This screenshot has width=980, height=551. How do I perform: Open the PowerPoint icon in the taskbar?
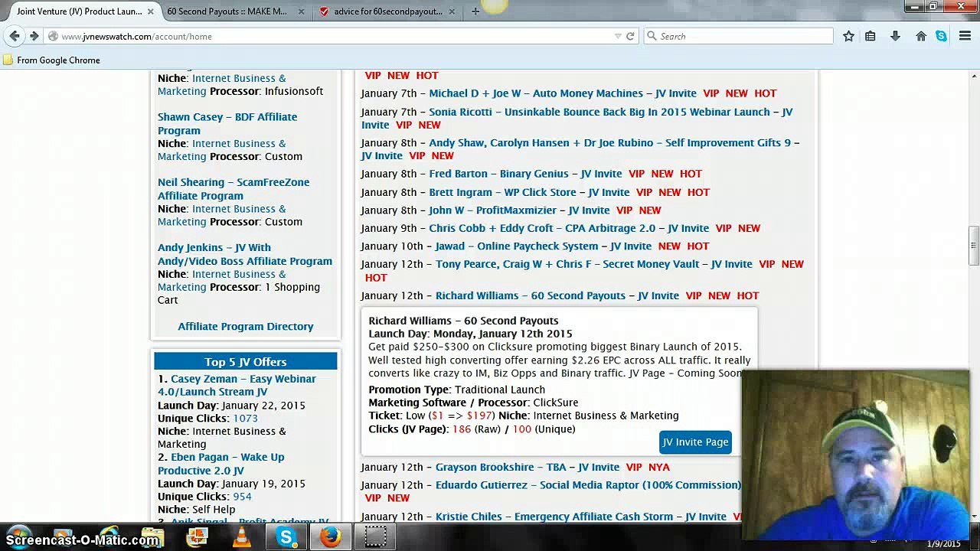coord(197,537)
